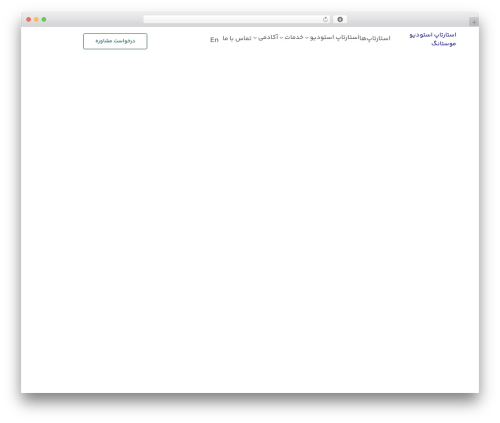Expand the chevron next to استارتاپ استودیو
Image resolution: width=500 pixels, height=423 pixels.
[x=307, y=38]
